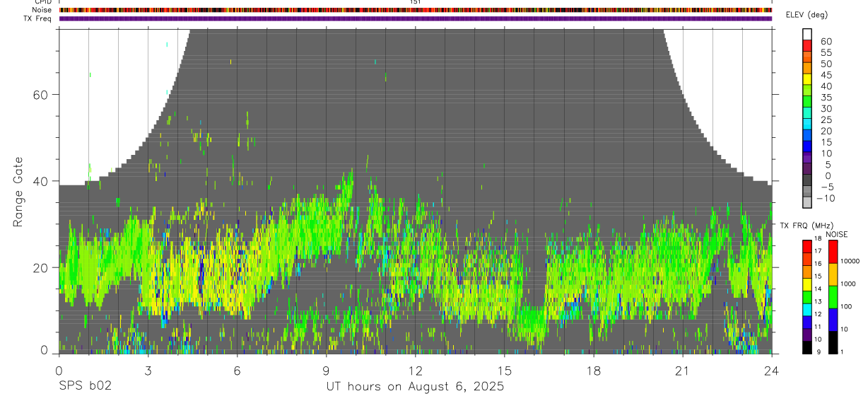868x401 pixels.
Task: Click the green segment of the NOISE bar
Action: tap(832, 297)
